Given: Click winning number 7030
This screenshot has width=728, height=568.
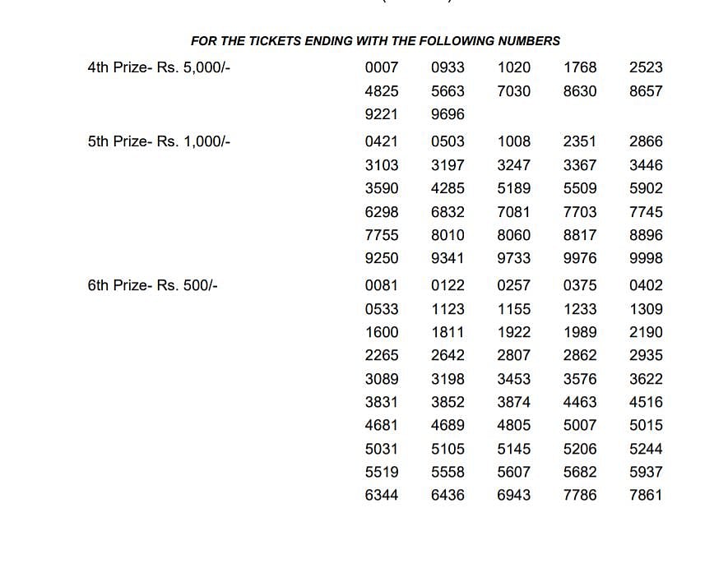Looking at the screenshot, I should coord(514,91).
